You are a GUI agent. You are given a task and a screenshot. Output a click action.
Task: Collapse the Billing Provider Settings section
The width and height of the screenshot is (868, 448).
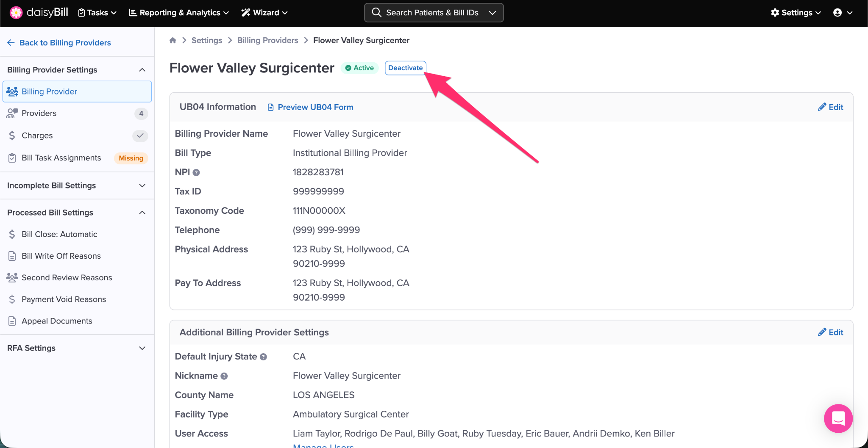click(142, 70)
